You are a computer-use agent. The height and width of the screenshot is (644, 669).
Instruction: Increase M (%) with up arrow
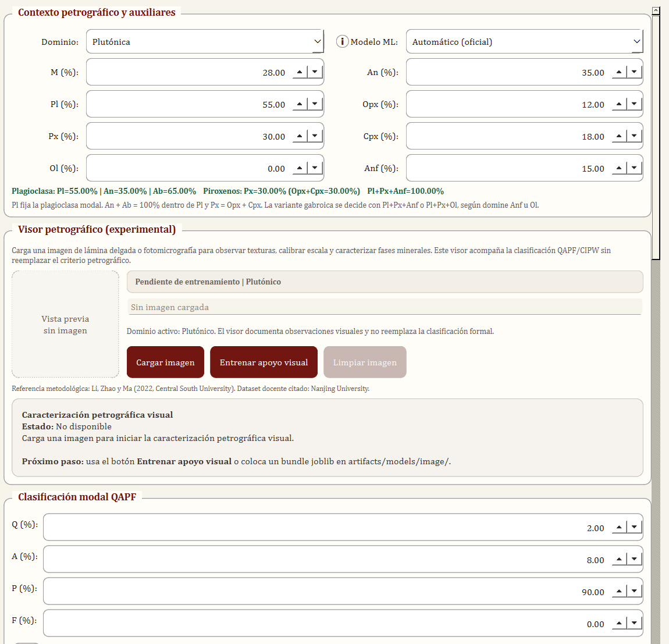coord(300,72)
